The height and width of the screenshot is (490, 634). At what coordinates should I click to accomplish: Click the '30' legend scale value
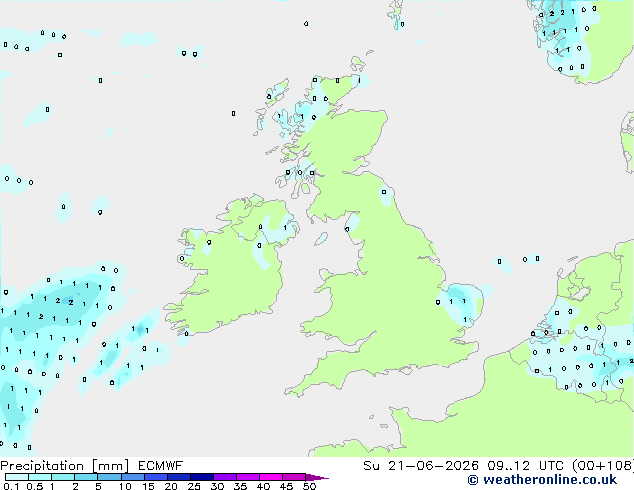click(217, 486)
